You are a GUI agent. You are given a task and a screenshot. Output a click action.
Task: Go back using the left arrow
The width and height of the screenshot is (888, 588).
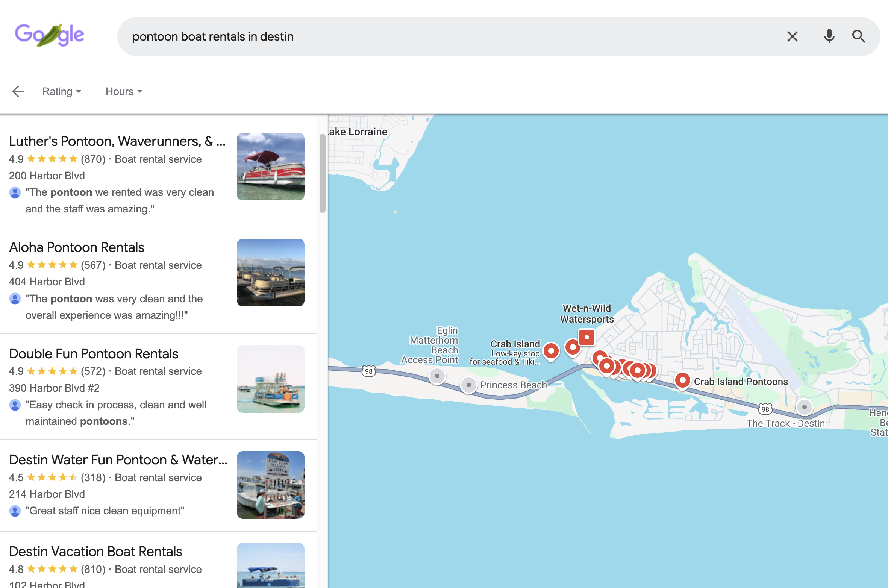tap(18, 91)
